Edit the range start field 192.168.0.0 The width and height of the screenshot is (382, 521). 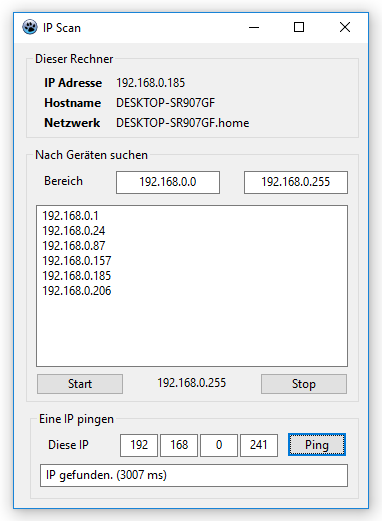click(168, 182)
